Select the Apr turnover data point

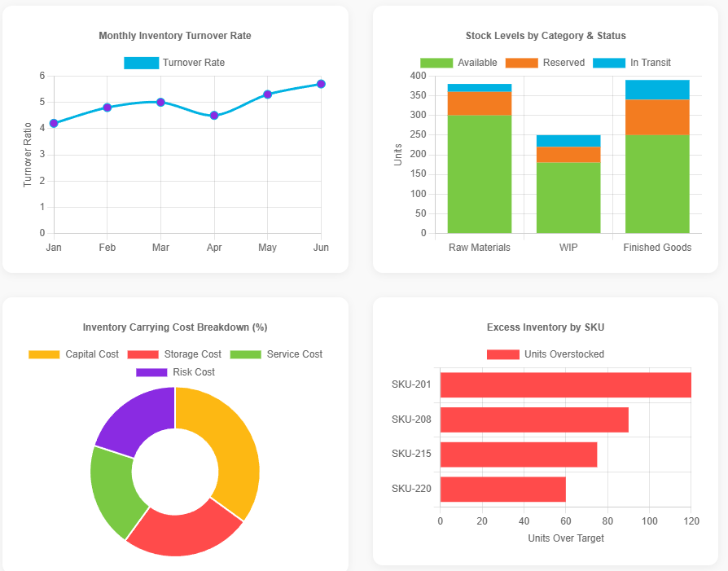[214, 116]
